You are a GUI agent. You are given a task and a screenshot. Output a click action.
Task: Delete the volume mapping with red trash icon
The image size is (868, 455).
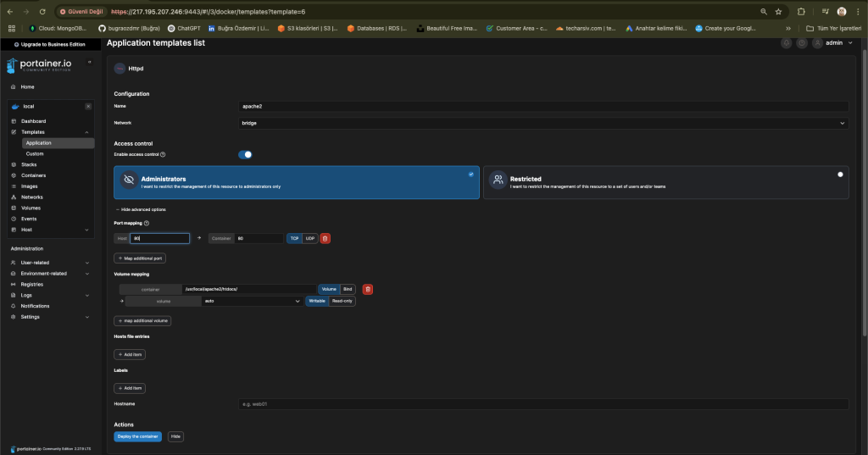(368, 290)
